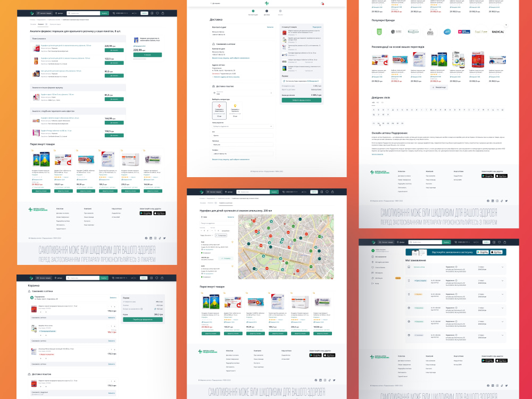Click green shield brand logo in Popular brands
Image resolution: width=532 pixels, height=399 pixels.
coord(379,32)
